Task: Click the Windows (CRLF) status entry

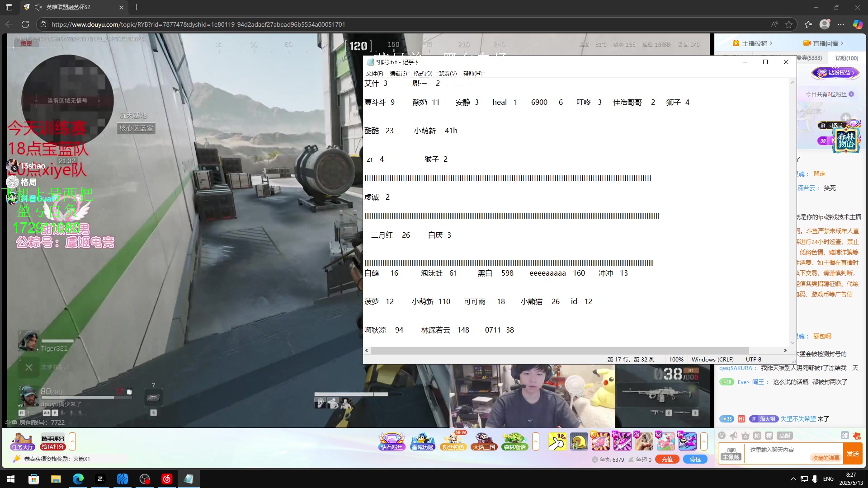Action: 712,359
